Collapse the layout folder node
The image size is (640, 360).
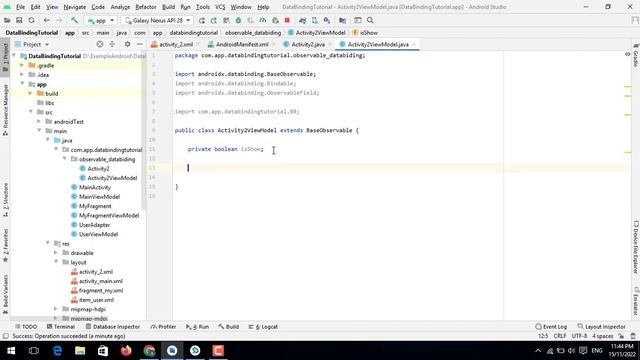[56, 262]
